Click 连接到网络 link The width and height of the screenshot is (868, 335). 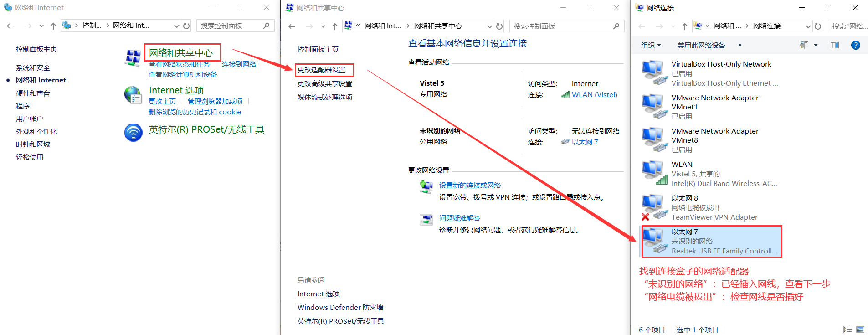coord(239,64)
